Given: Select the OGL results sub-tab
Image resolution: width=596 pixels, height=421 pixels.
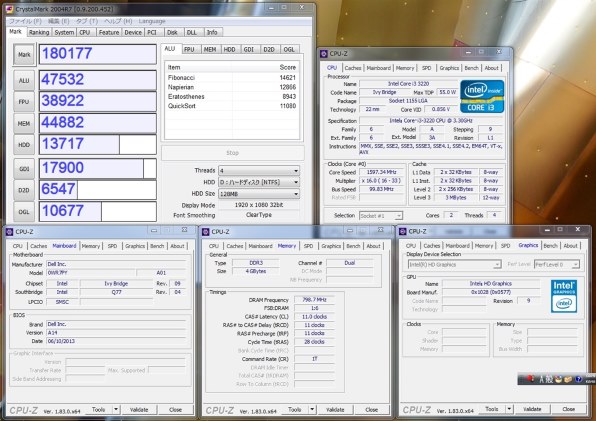Looking at the screenshot, I should click(x=289, y=49).
